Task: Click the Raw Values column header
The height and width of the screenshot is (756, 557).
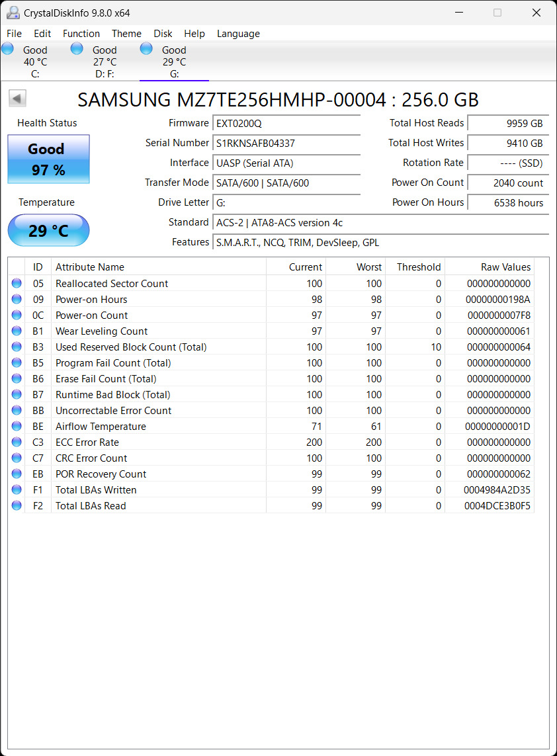Action: click(490, 267)
